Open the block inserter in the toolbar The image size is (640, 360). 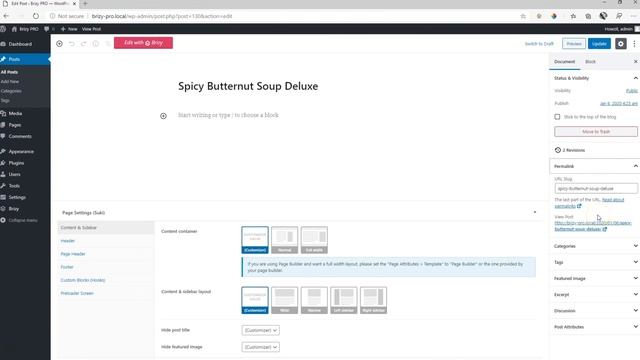(x=60, y=43)
